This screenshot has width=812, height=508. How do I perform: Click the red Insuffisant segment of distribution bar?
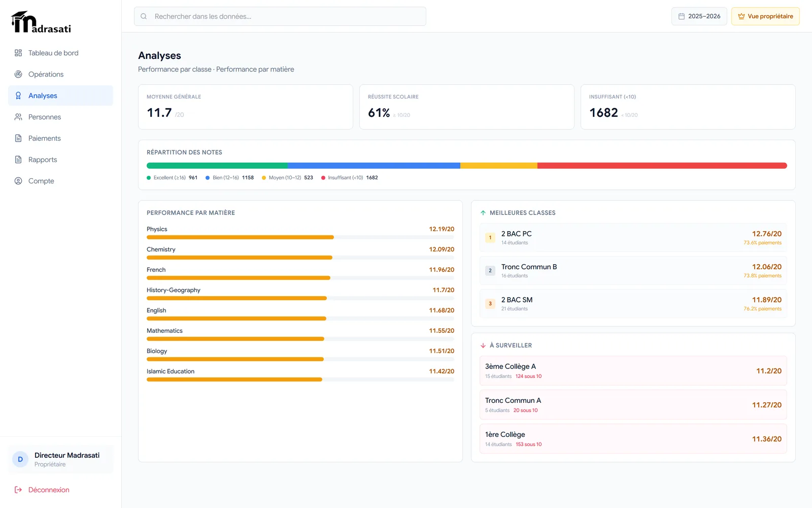pos(662,166)
